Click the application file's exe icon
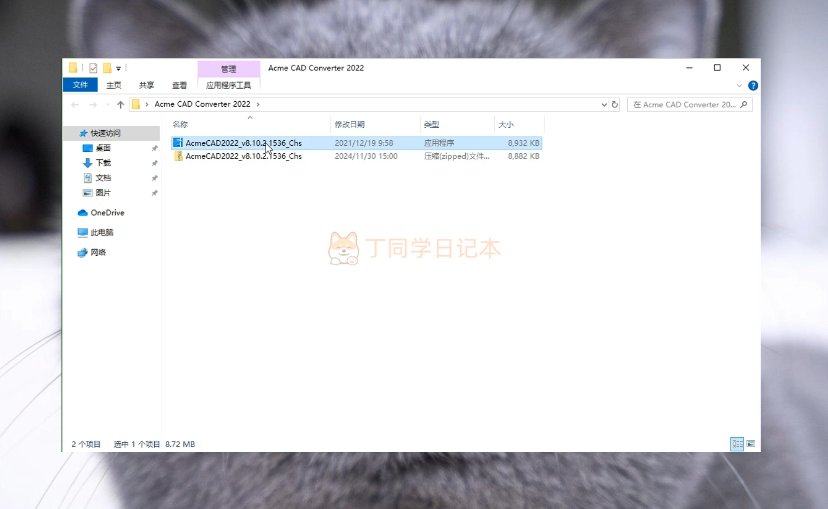This screenshot has width=828, height=509. [x=178, y=143]
